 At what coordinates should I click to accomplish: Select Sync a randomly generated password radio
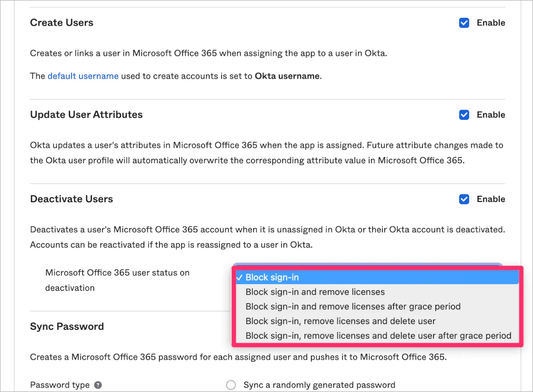point(231,385)
